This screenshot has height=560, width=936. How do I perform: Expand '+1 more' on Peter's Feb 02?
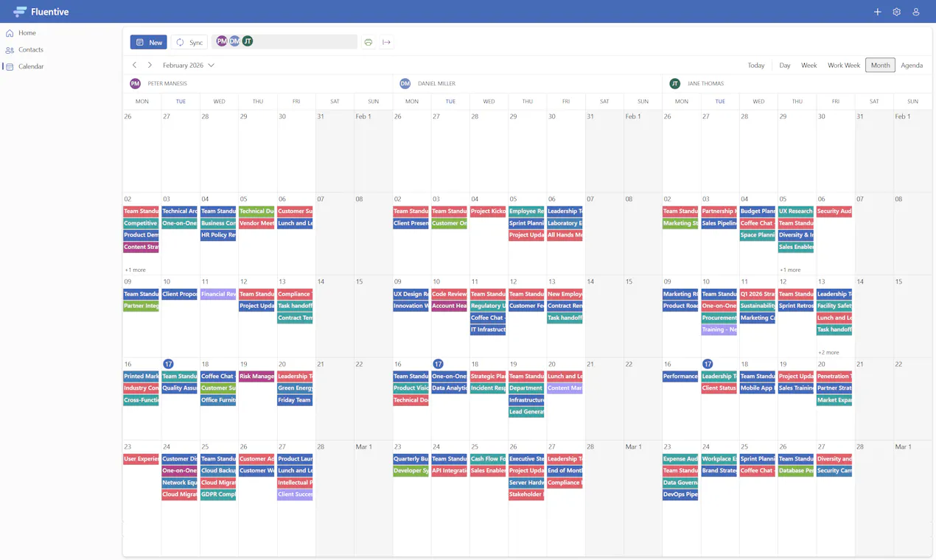(x=135, y=270)
